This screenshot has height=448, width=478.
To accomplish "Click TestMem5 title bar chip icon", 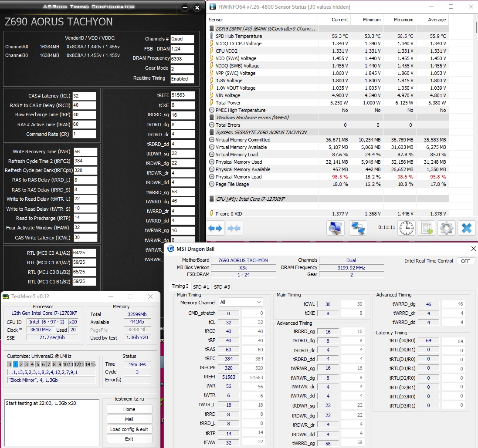I will [x=6, y=296].
